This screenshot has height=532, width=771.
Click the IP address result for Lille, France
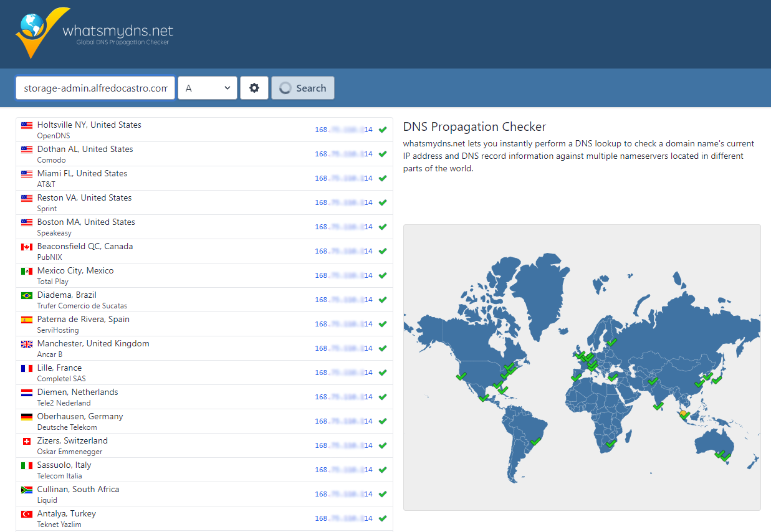click(343, 373)
